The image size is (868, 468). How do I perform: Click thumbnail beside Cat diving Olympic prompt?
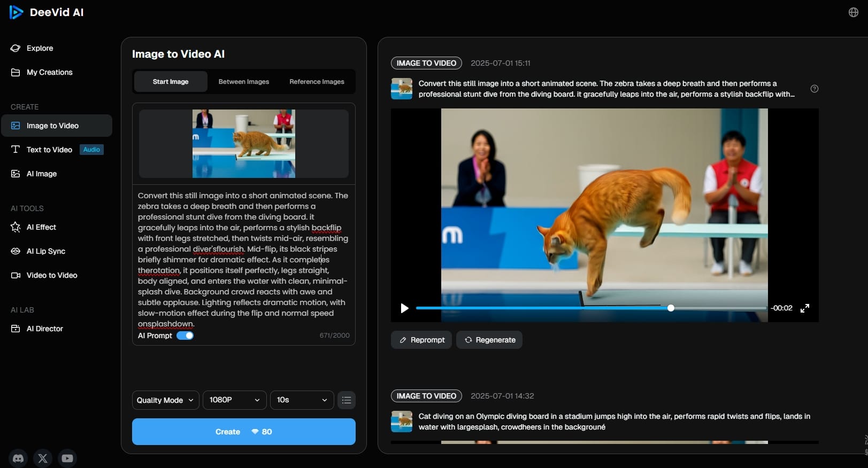pos(402,422)
